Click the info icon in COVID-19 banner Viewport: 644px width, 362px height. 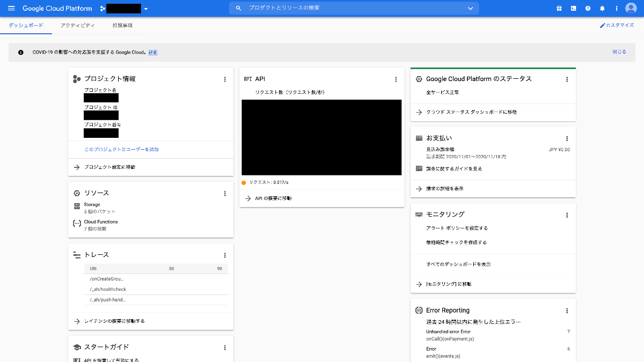click(x=21, y=53)
